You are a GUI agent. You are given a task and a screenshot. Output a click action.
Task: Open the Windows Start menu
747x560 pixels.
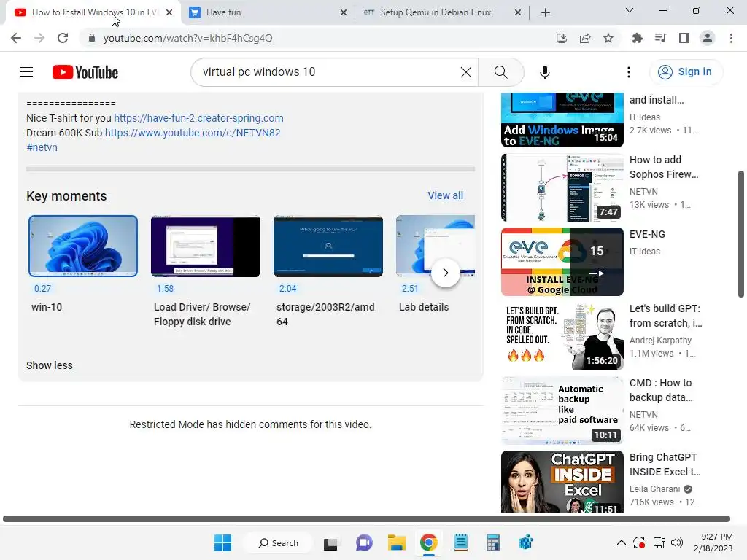(222, 542)
